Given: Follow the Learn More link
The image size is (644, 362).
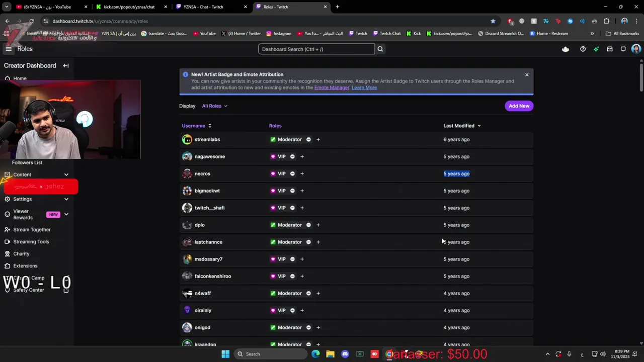Looking at the screenshot, I should tap(364, 87).
